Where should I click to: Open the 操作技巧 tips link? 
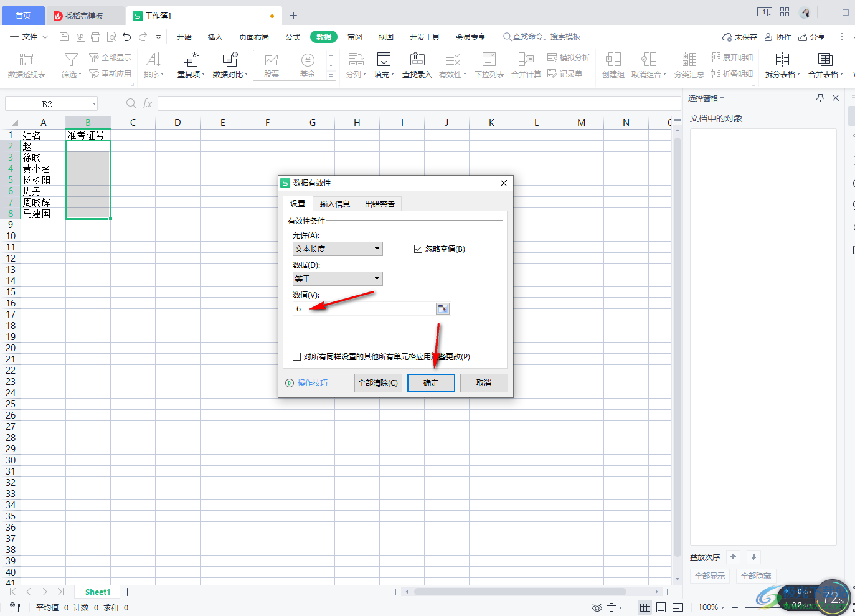click(x=306, y=382)
